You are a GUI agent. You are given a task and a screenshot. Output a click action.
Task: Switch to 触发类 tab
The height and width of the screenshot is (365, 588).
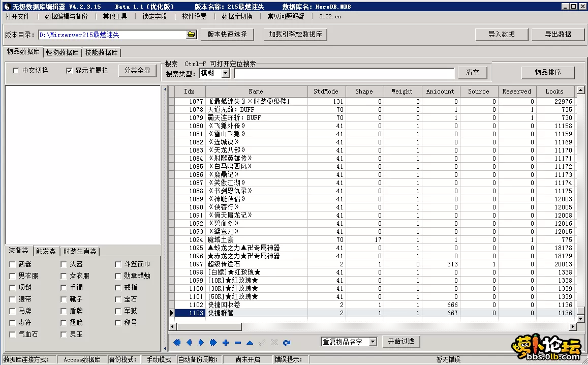(46, 251)
